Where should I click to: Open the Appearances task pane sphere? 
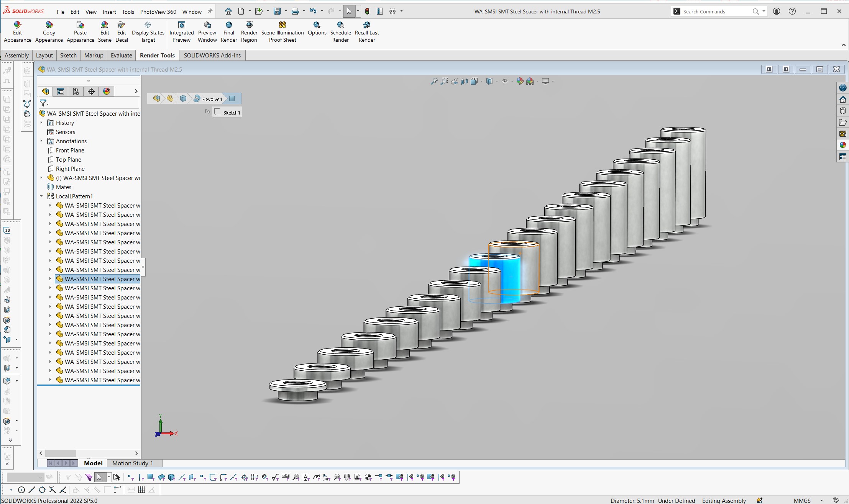[x=842, y=145]
